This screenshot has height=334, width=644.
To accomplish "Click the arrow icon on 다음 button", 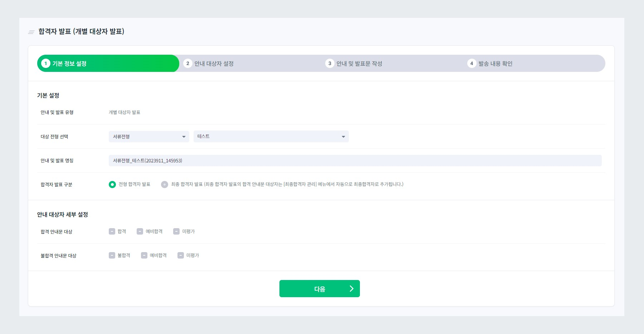I will pyautogui.click(x=351, y=289).
